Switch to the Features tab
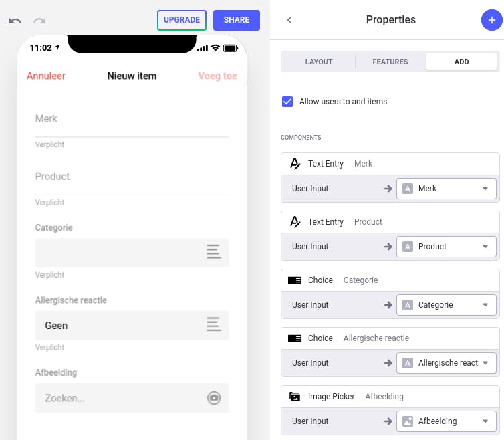The width and height of the screenshot is (504, 440). coord(390,62)
